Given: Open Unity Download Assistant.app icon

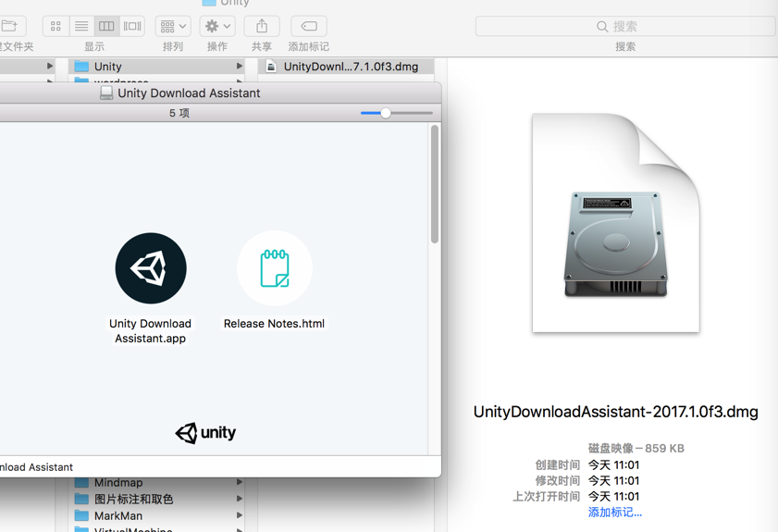Looking at the screenshot, I should pyautogui.click(x=151, y=268).
